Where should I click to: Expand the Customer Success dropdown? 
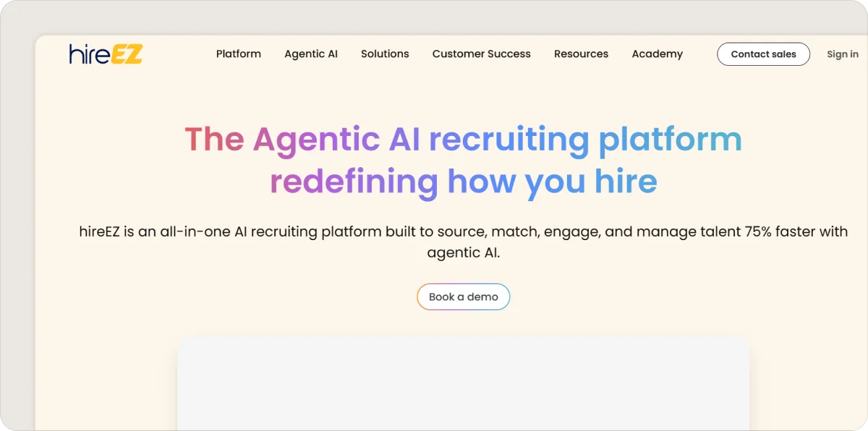(481, 54)
